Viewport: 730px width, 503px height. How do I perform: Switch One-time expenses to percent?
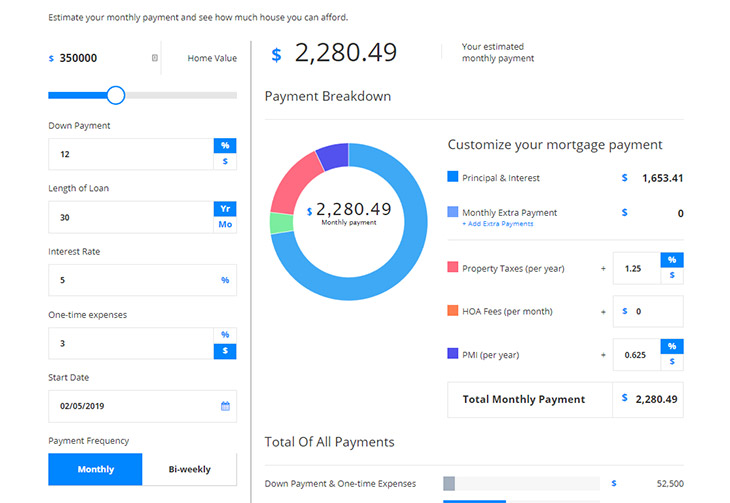click(225, 335)
